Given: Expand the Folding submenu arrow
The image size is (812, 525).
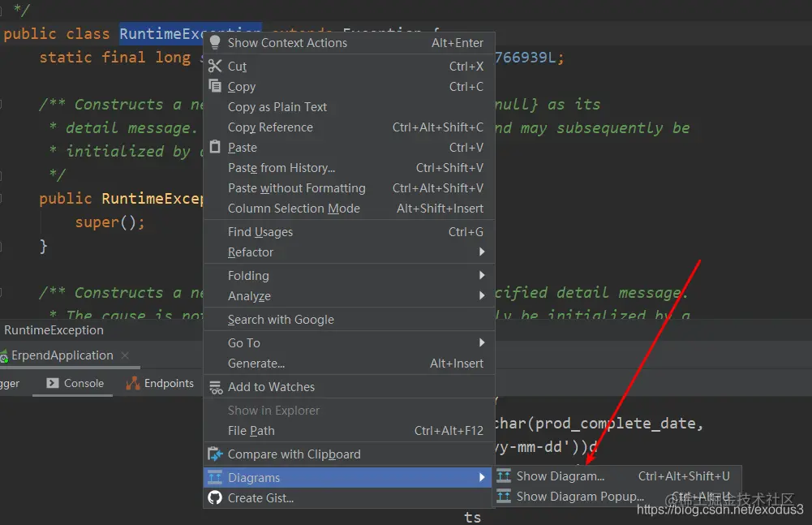Looking at the screenshot, I should pos(482,275).
